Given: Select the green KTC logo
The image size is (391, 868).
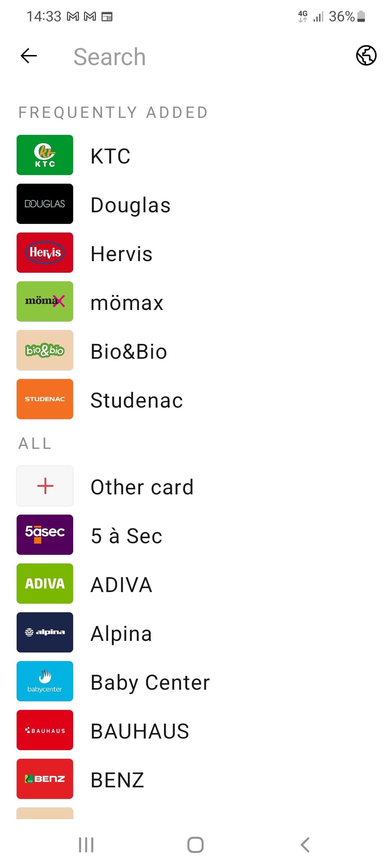Looking at the screenshot, I should point(45,155).
